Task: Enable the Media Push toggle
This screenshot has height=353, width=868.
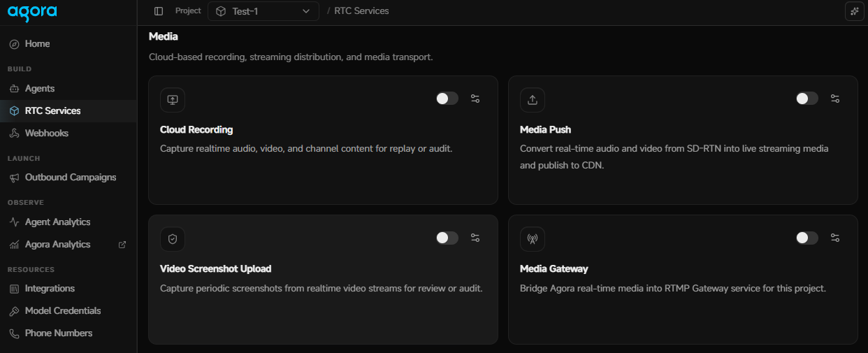Action: tap(807, 99)
